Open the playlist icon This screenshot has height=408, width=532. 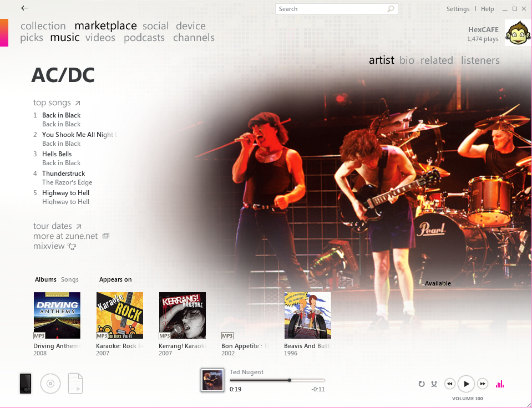coord(75,384)
